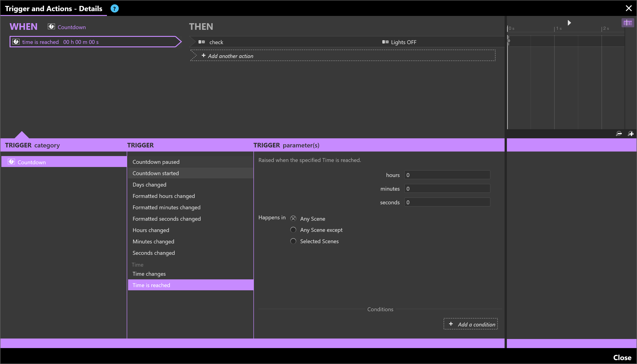637x364 pixels.
Task: Click the Countdown label next to WHEN
Action: (72, 27)
